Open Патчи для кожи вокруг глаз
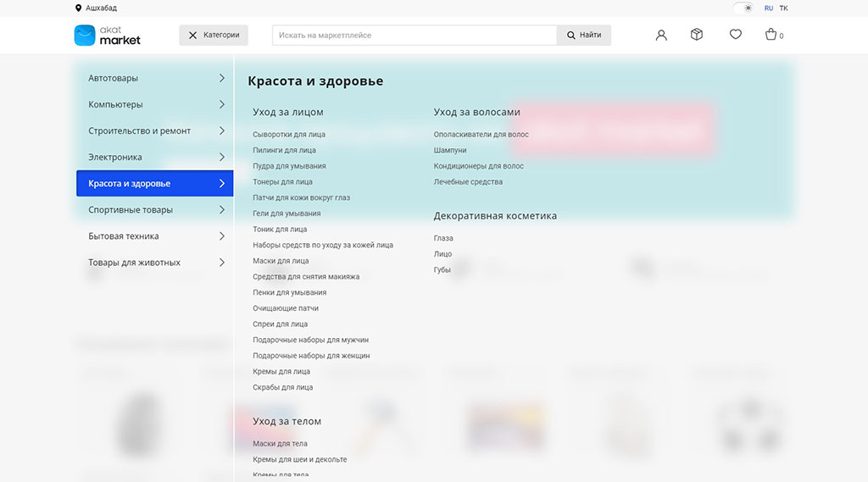 click(x=301, y=197)
